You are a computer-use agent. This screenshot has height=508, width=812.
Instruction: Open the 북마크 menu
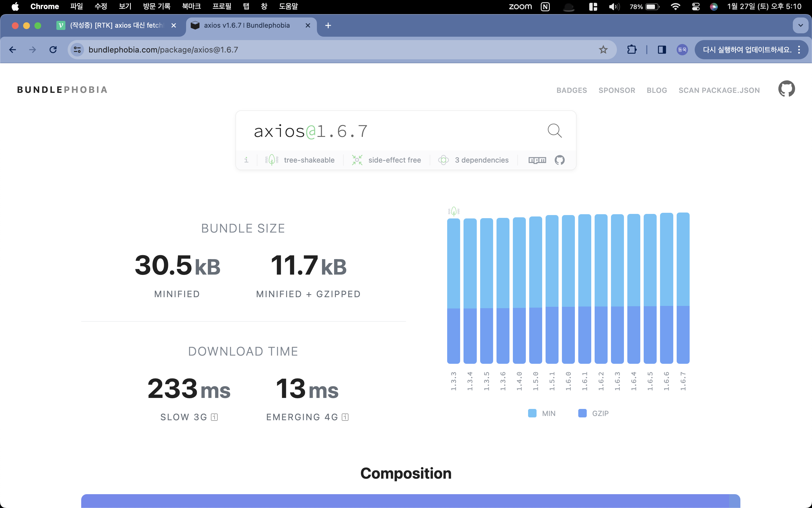(191, 6)
